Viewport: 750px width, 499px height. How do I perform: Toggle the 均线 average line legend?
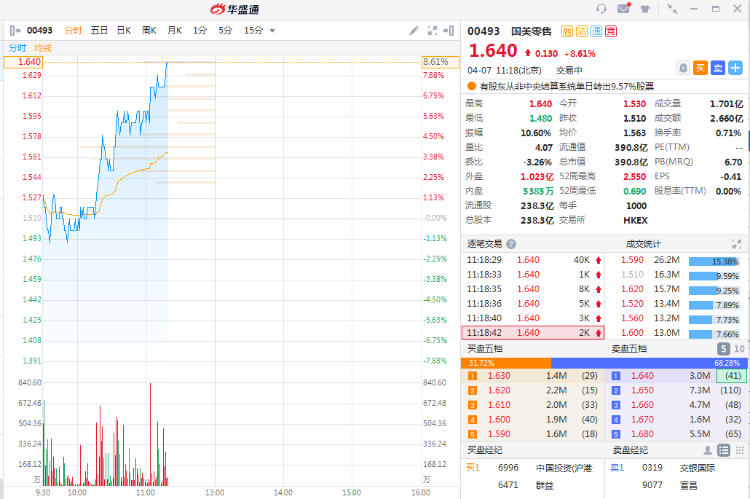click(x=43, y=48)
